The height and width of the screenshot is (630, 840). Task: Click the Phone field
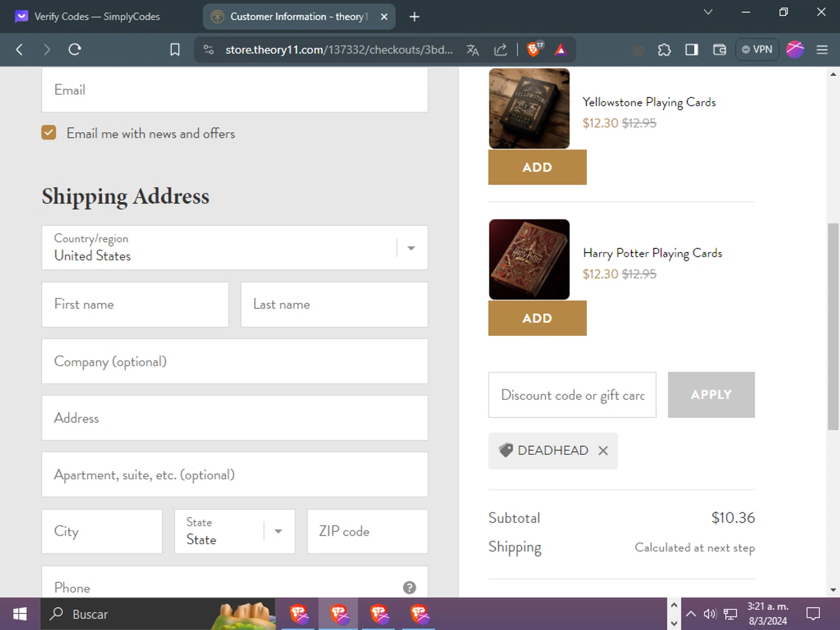click(235, 582)
